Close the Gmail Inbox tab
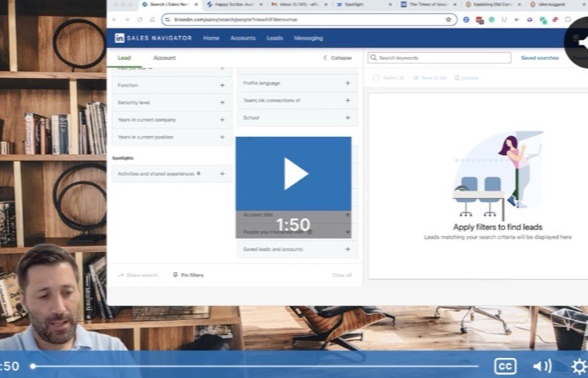 point(326,4)
